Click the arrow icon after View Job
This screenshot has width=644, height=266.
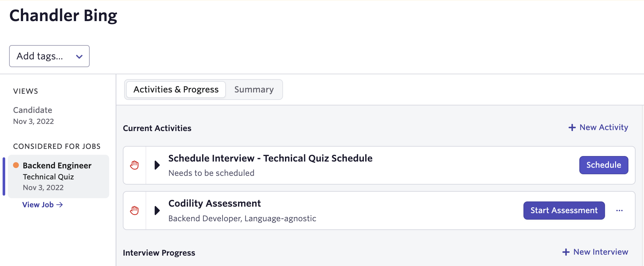tap(59, 205)
